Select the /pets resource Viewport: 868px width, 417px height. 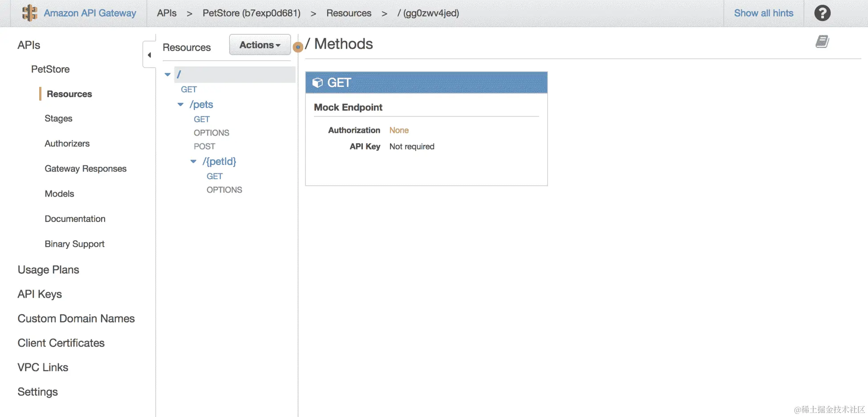coord(201,104)
